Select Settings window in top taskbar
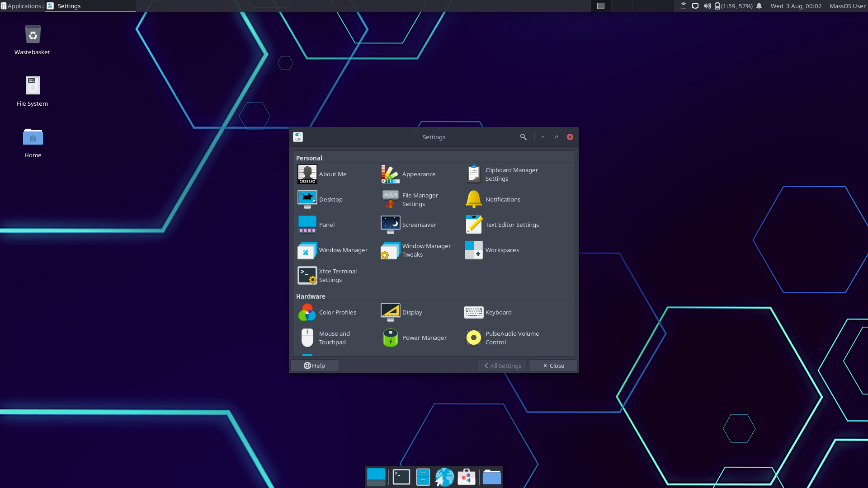Viewport: 868px width, 488px height. coord(69,6)
